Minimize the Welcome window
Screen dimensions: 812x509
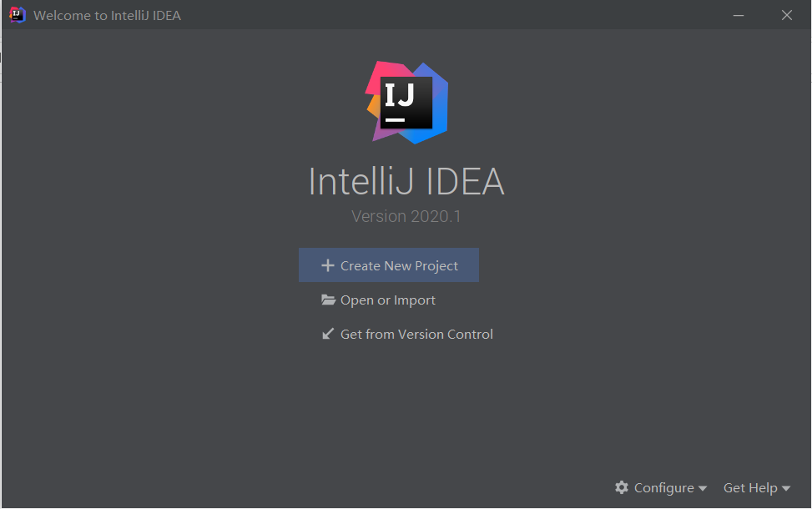pyautogui.click(x=738, y=15)
